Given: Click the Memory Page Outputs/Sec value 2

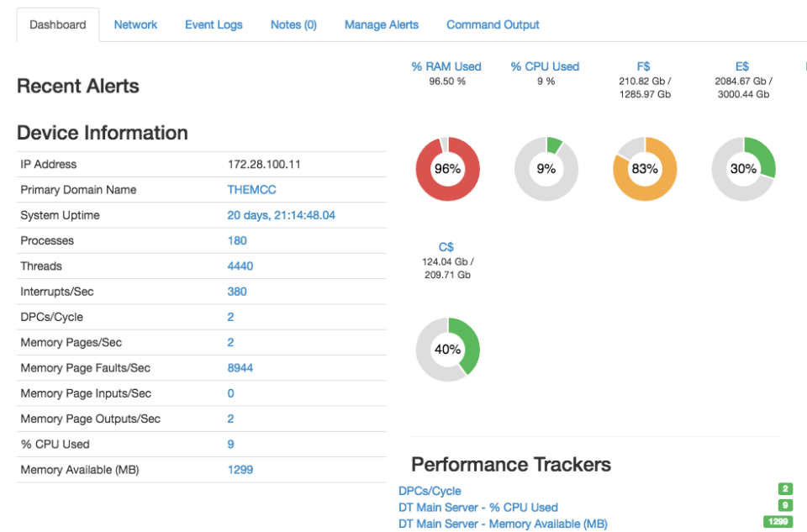Looking at the screenshot, I should [x=230, y=419].
